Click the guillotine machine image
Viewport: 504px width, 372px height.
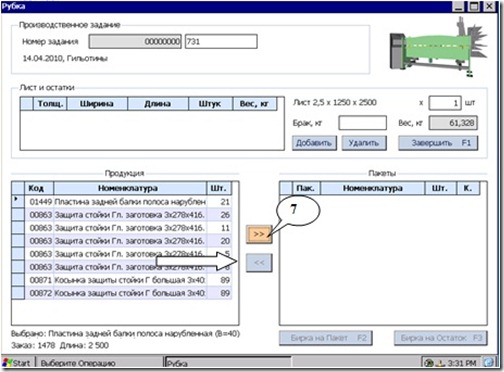pyautogui.click(x=438, y=47)
